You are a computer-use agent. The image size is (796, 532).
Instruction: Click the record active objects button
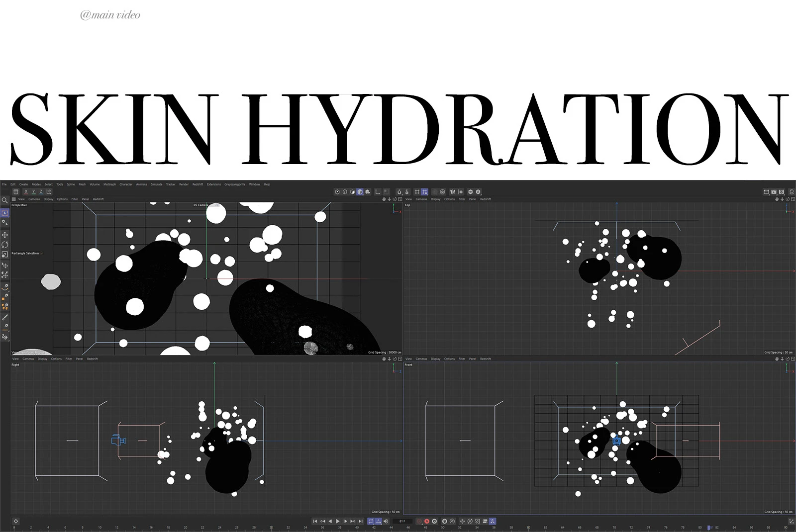click(x=419, y=521)
